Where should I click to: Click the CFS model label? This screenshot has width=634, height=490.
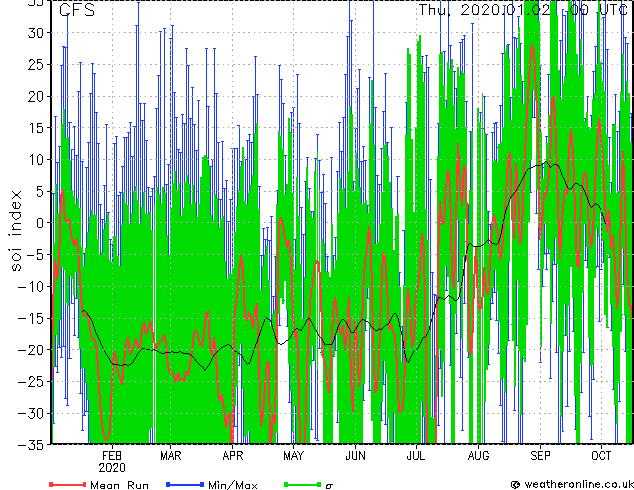[x=77, y=10]
